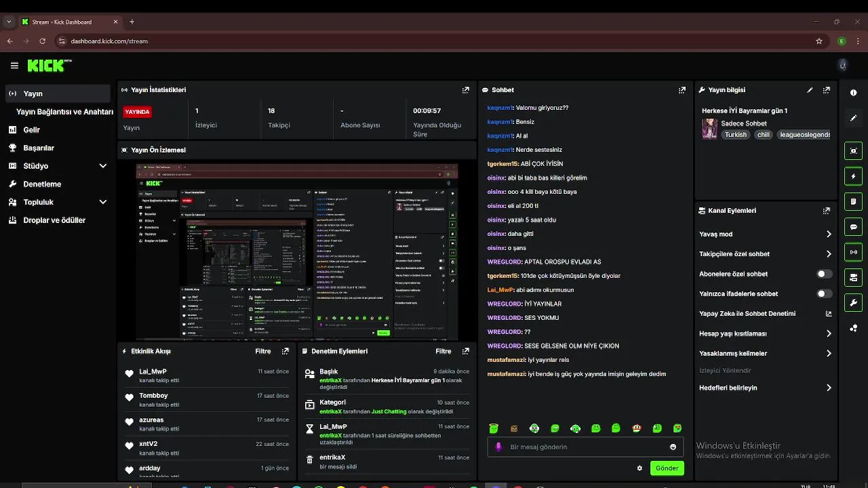Pop out the Yayın bilgisi panel
The width and height of the screenshot is (868, 488).
coord(826,90)
